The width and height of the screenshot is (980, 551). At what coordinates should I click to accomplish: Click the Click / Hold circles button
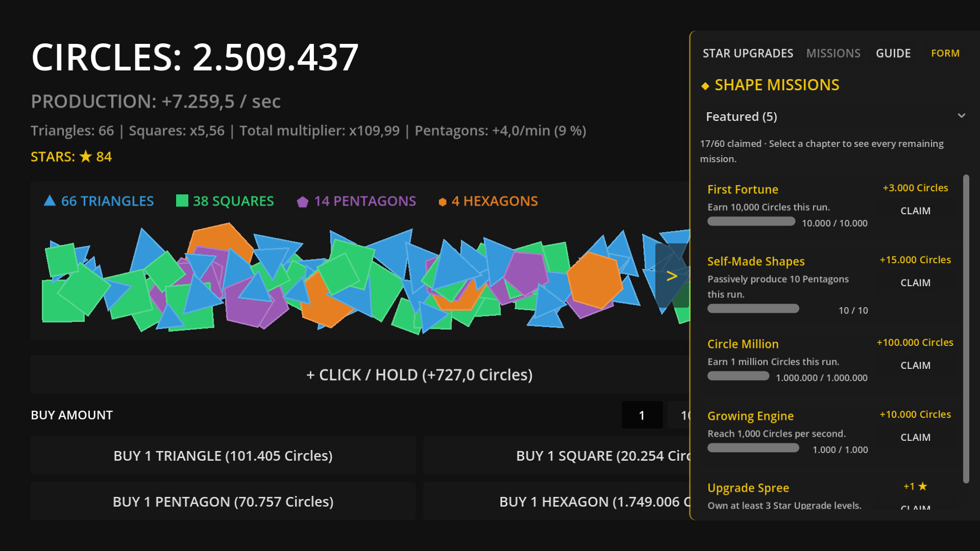pos(360,374)
